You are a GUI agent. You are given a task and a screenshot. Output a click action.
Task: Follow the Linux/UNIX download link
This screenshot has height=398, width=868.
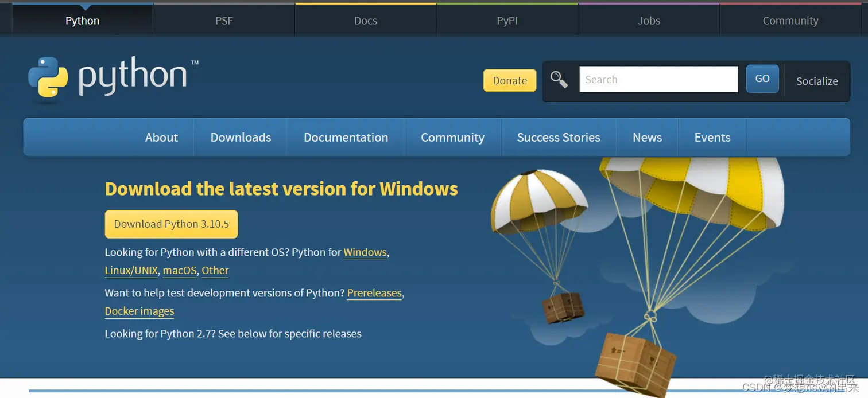coord(131,271)
